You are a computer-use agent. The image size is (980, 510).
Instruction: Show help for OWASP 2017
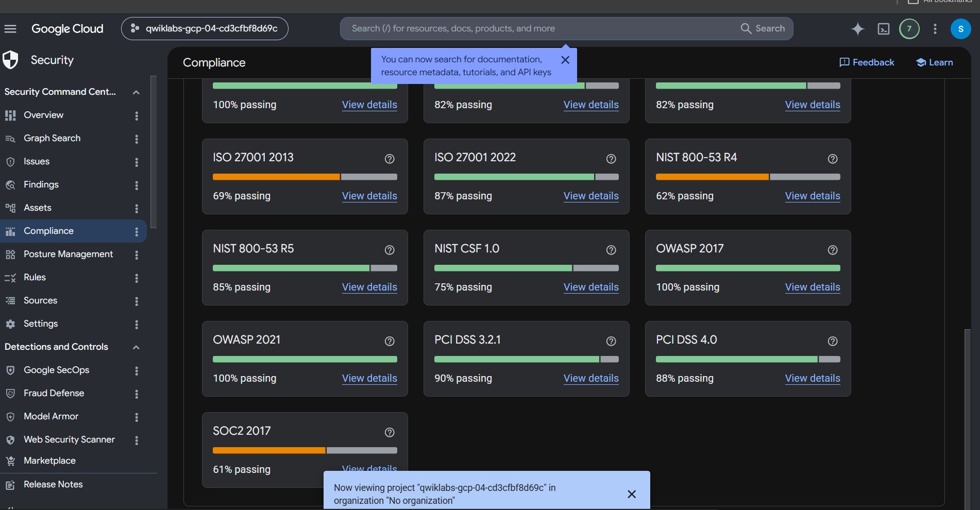click(x=833, y=250)
